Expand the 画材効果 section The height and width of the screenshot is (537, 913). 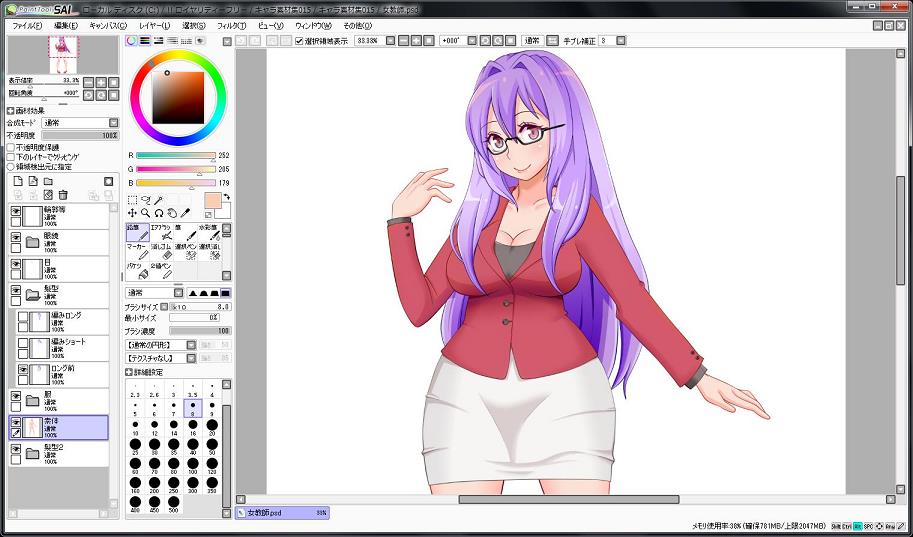tap(11, 111)
